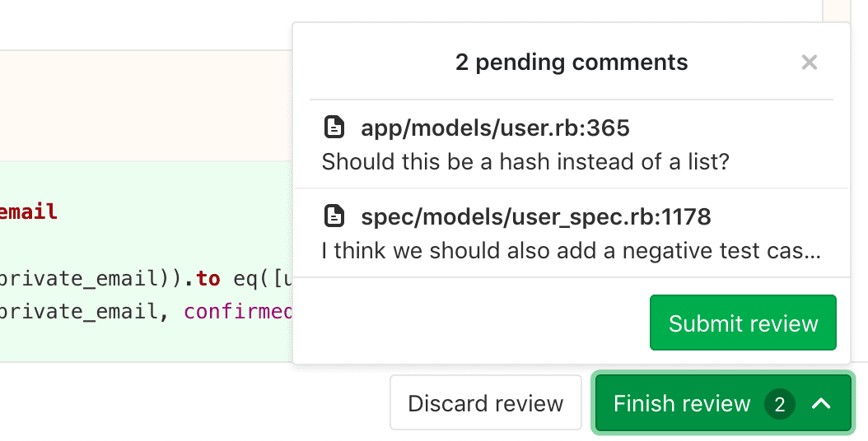
Task: Click the Finish review button label
Action: click(682, 404)
